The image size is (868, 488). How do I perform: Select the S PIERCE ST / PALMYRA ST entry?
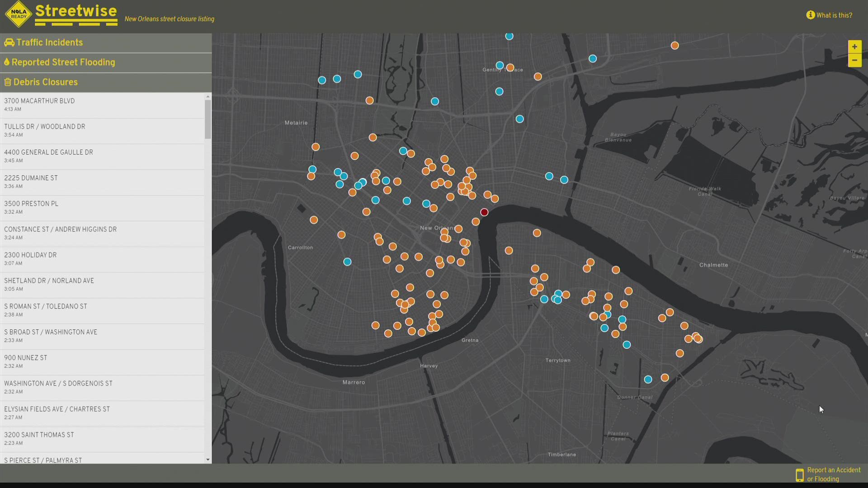102,459
